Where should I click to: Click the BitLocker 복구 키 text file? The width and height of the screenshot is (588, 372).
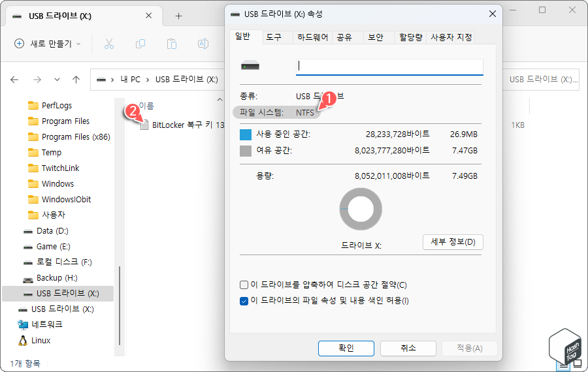coord(182,125)
